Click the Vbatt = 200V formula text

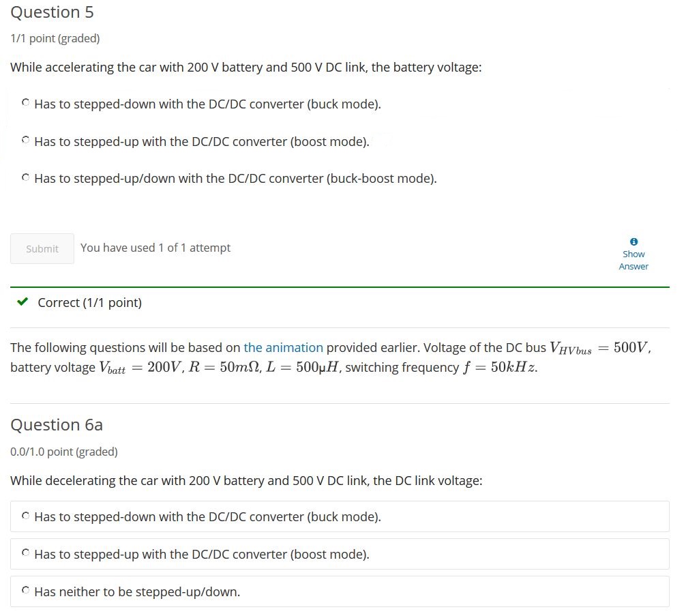click(x=140, y=367)
